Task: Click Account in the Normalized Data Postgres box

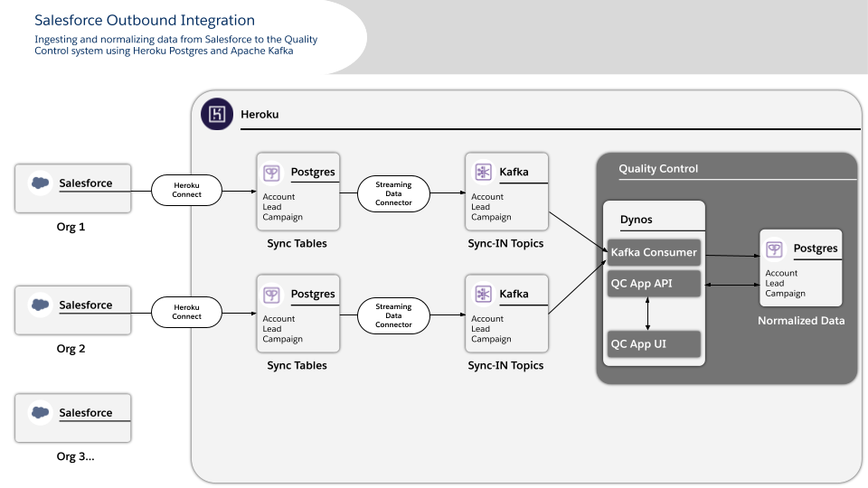Action: click(781, 273)
